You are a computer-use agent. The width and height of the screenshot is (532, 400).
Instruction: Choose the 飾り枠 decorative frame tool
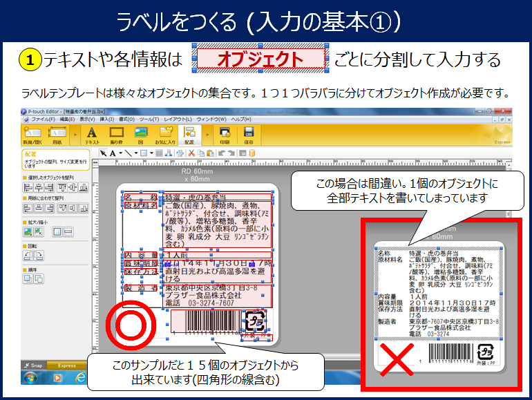(x=116, y=135)
